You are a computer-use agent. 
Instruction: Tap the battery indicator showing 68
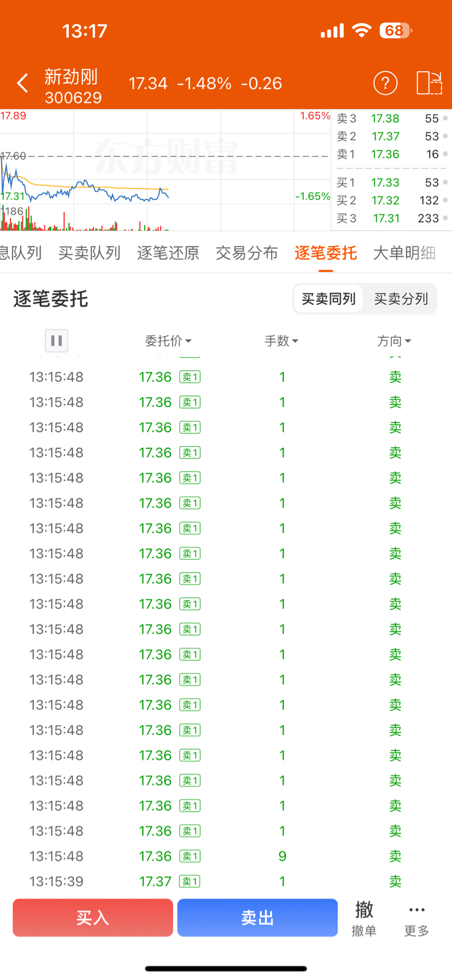395,31
